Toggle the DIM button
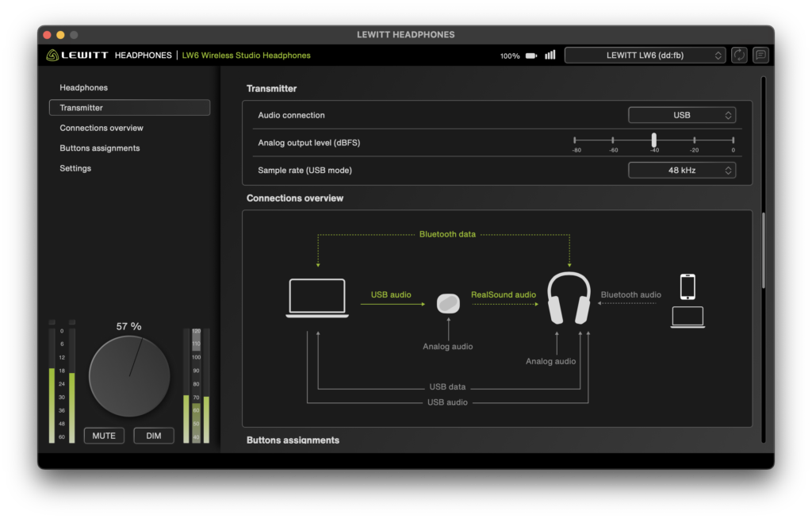Screen dimensions: 812x519 click(x=154, y=436)
